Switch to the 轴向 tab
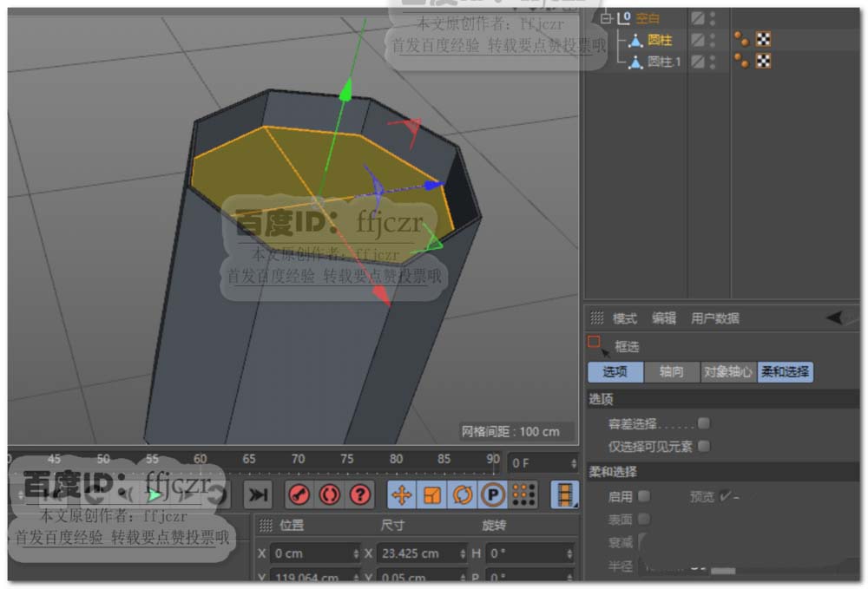868x589 pixels. click(672, 371)
